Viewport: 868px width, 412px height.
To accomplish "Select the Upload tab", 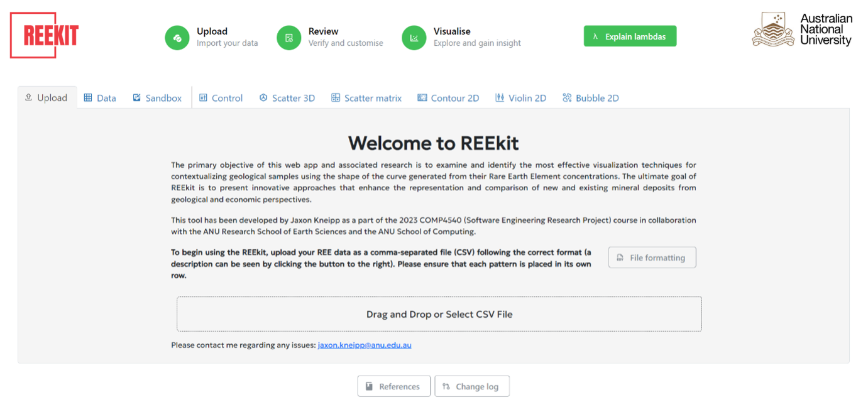I will click(47, 97).
